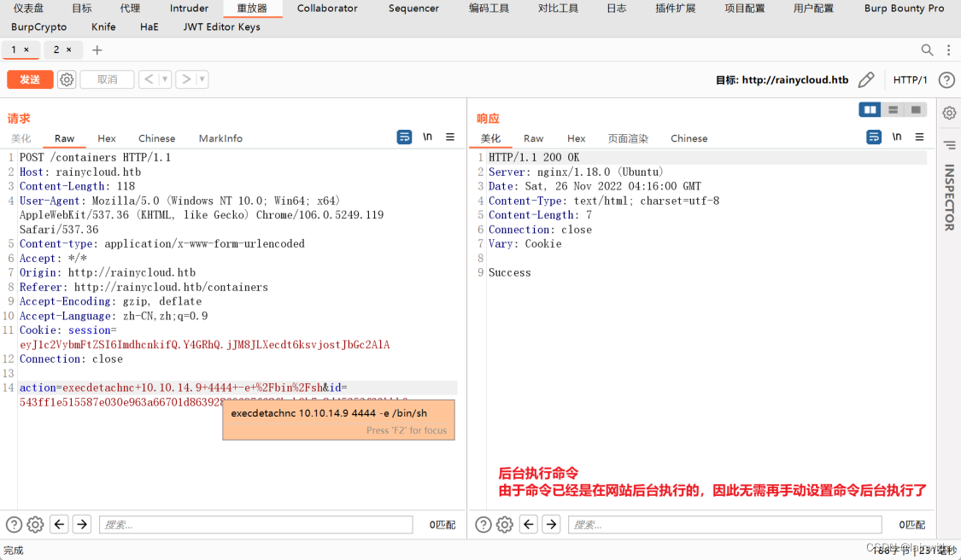Open the JWT Editor Keys tab
The image size is (961, 560).
coord(222,27)
